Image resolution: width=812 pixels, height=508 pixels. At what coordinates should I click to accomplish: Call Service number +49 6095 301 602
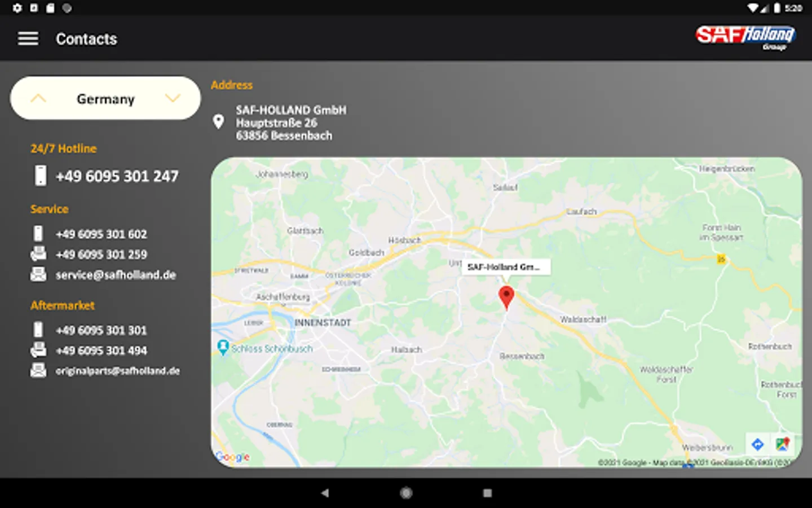pyautogui.click(x=101, y=234)
